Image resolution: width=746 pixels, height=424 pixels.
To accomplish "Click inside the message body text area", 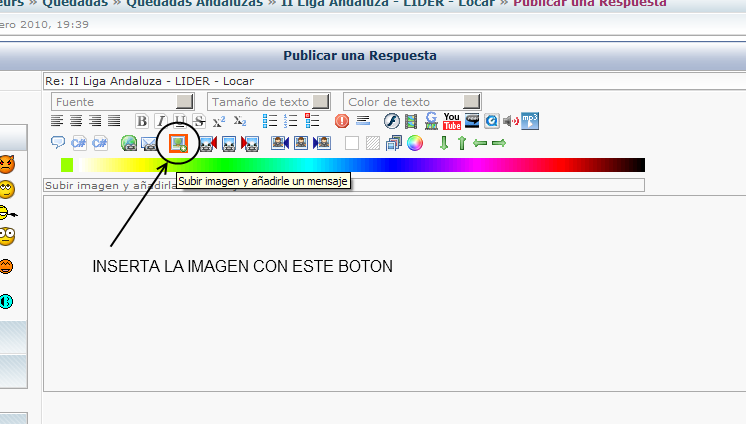I will pyautogui.click(x=395, y=294).
